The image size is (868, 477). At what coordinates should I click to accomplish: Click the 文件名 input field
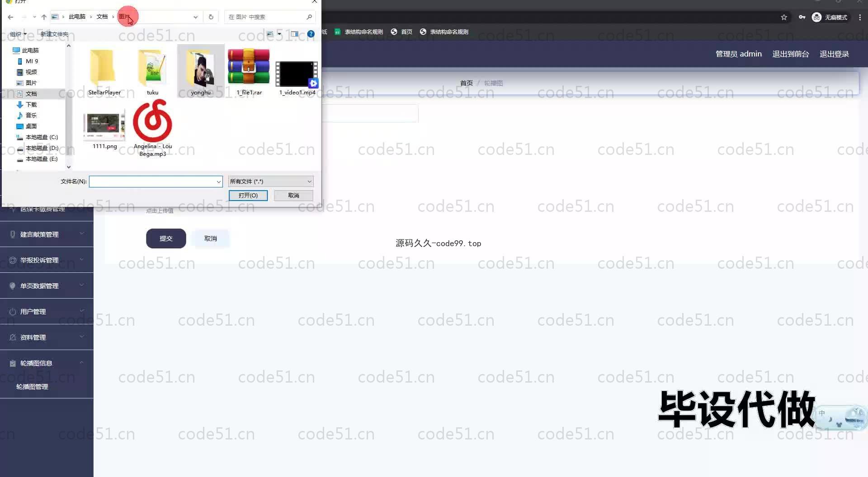click(x=153, y=182)
